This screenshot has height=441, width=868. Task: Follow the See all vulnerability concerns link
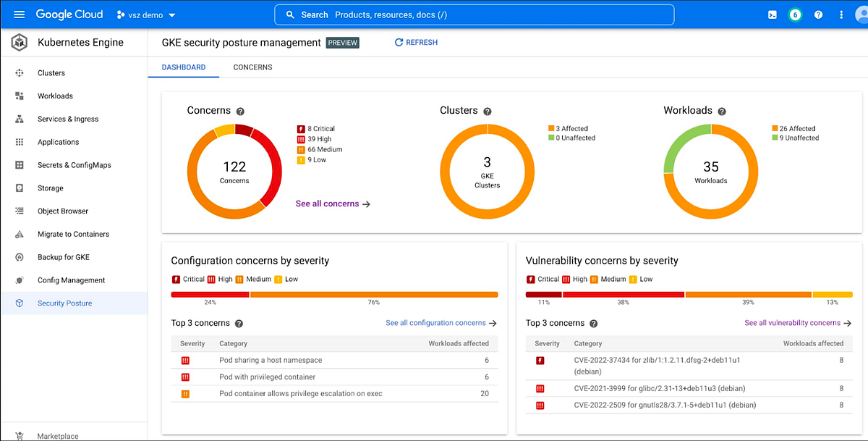(792, 323)
